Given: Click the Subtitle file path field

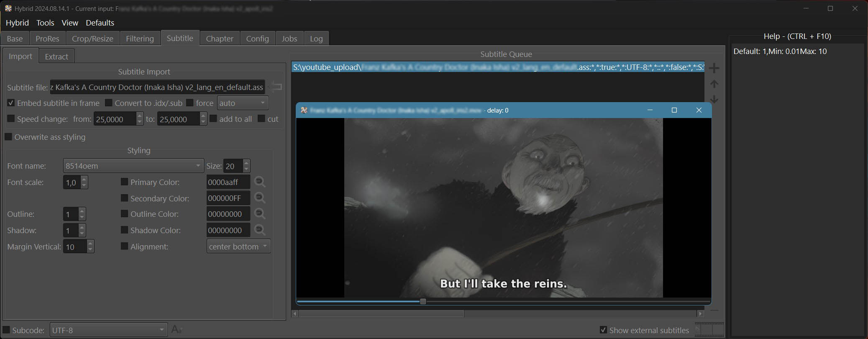Looking at the screenshot, I should click(x=157, y=87).
